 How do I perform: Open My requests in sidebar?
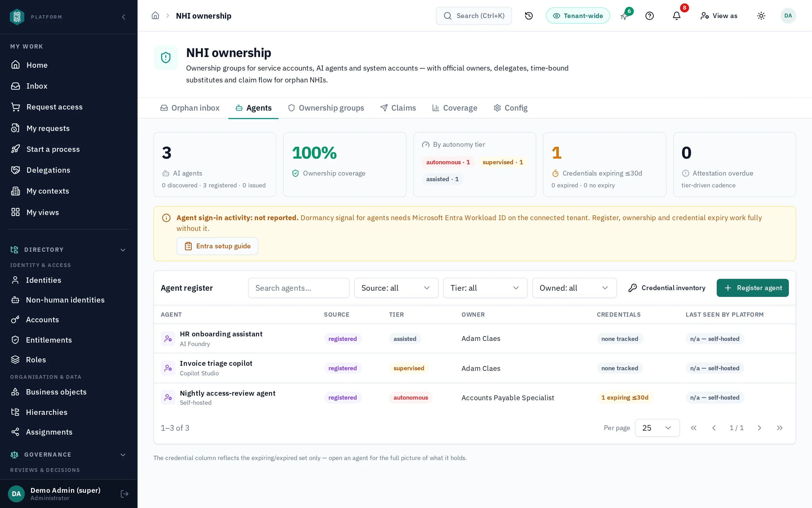pos(69,128)
